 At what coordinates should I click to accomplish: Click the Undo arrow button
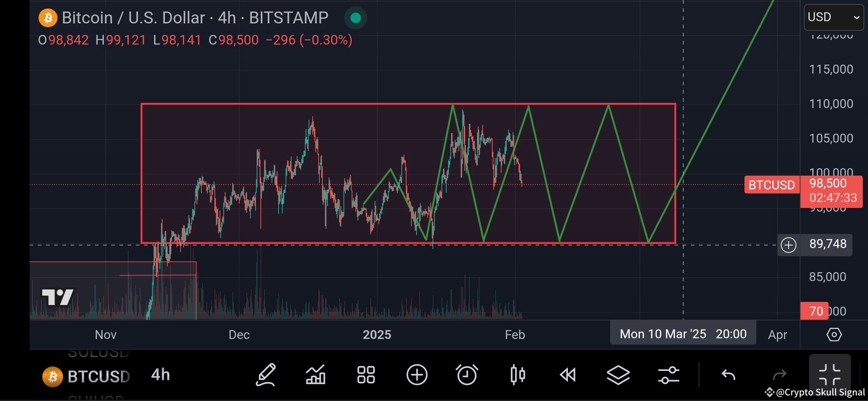click(729, 375)
